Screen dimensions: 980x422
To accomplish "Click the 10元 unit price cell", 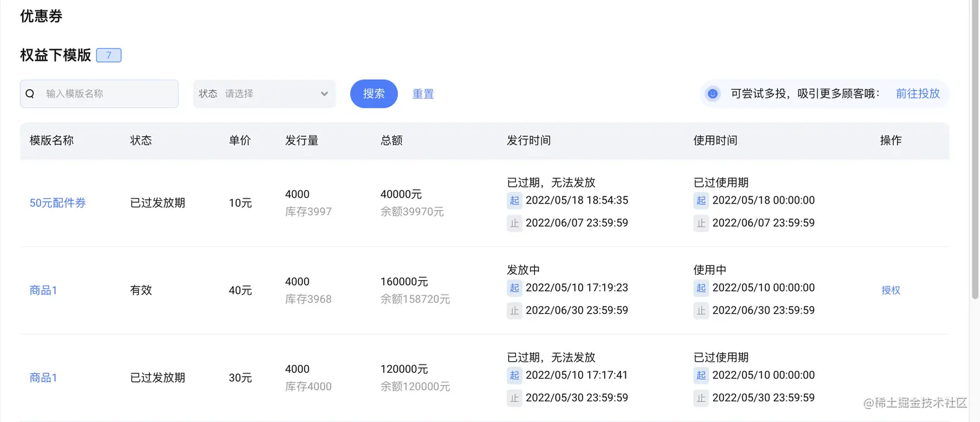I will pos(240,203).
